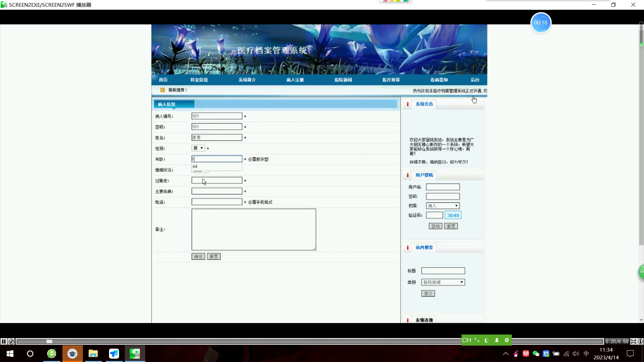Click the fullscreen icon in player bar
644x362 pixels.
pyautogui.click(x=633, y=341)
